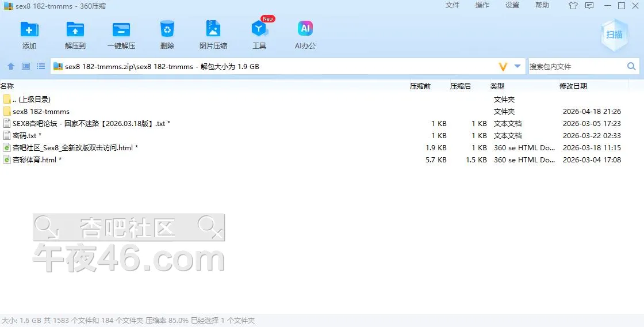Image resolution: width=644 pixels, height=327 pixels.
Task: Click the 解压到 (Extract to) icon
Action: tap(75, 29)
